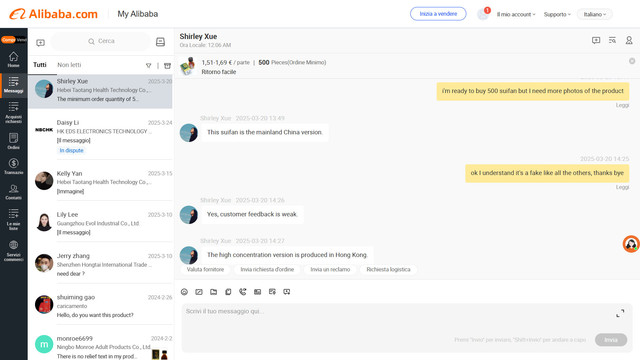Open Jerry zhang conversation
Screen dimensions: 640x360
[100, 264]
